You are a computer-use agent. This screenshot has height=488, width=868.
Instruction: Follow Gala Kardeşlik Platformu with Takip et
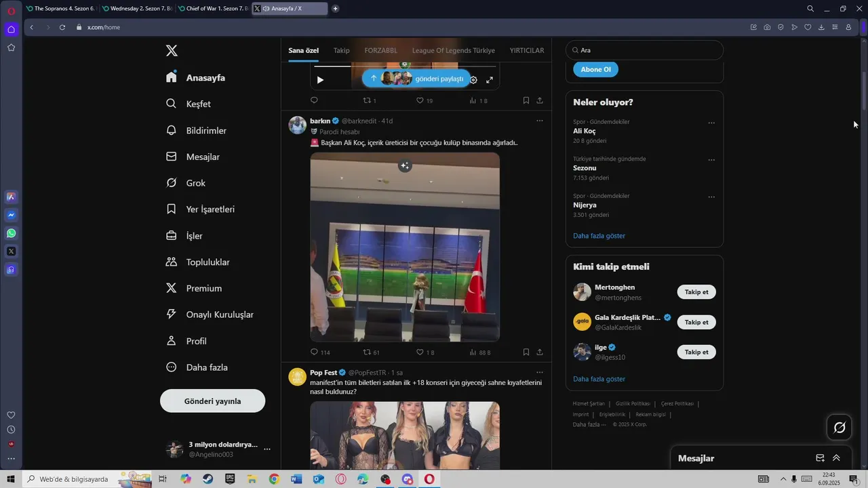(x=696, y=322)
